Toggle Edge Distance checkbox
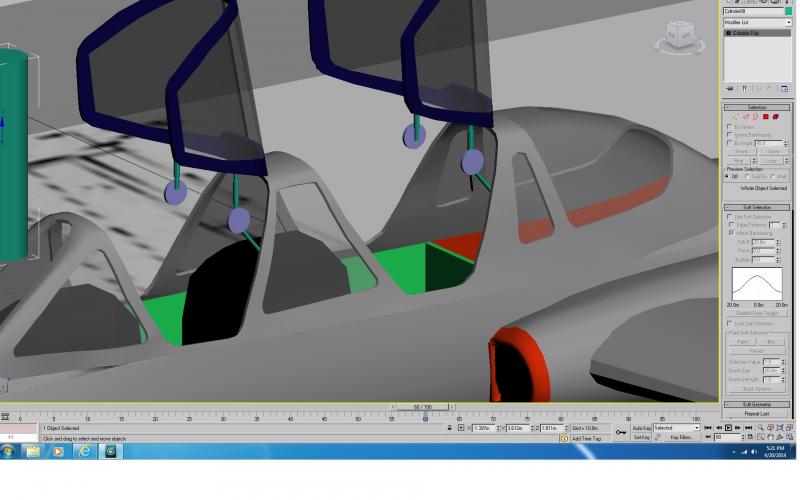Viewport: 800px width, 500px height. (x=732, y=224)
